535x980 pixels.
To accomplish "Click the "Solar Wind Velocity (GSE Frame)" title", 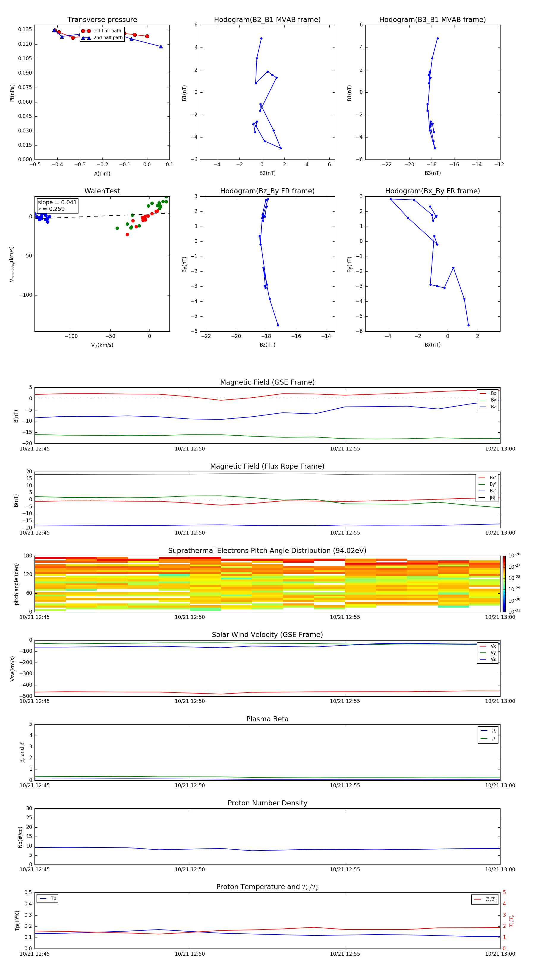I will point(267,635).
